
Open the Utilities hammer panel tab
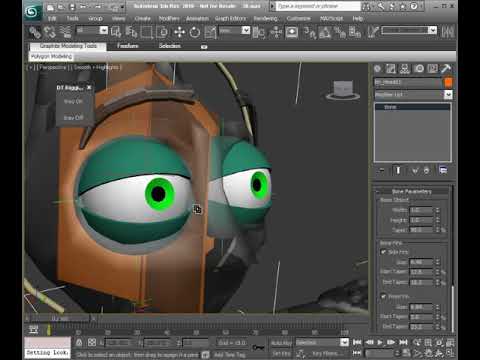coord(446,69)
